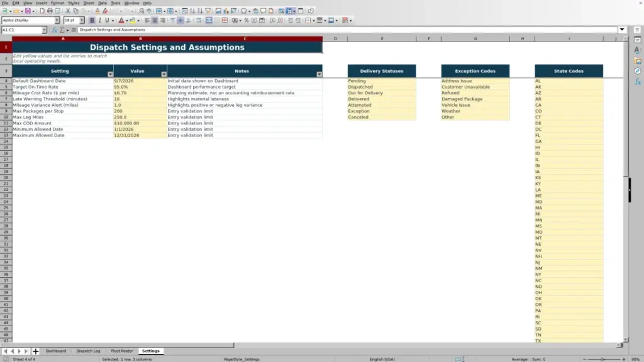Click the Name Box field showing A1:C1

click(21, 30)
